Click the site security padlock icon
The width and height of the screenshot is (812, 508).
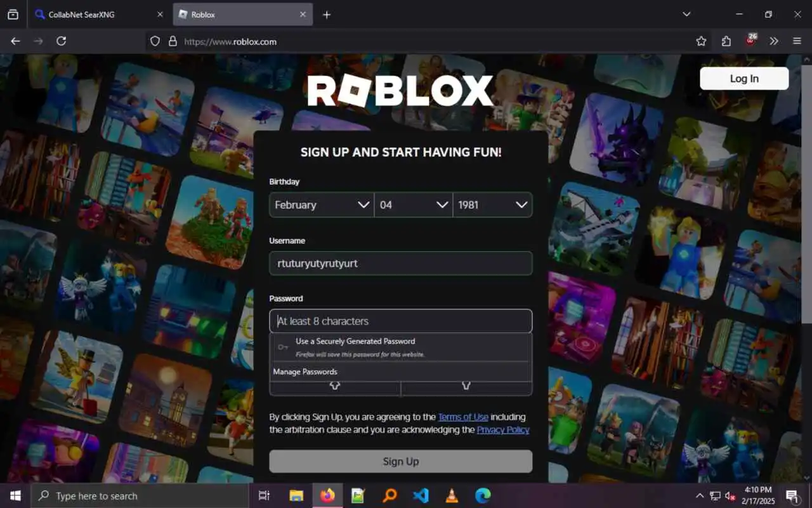click(173, 41)
